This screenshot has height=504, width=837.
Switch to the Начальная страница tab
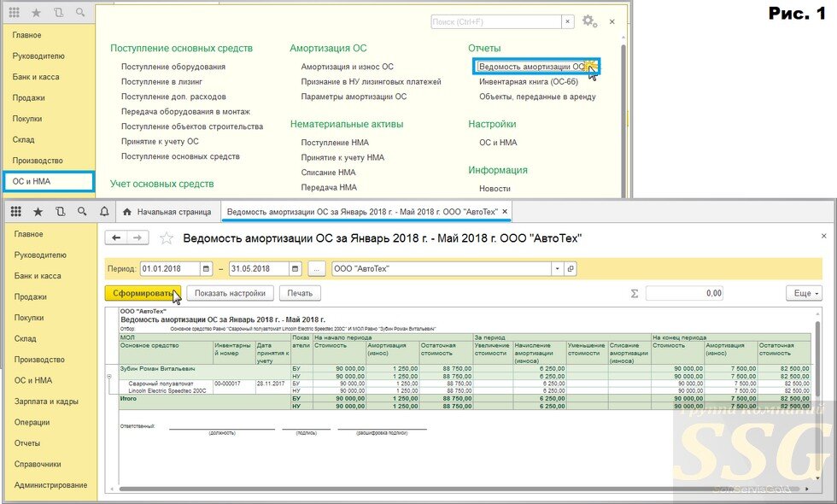tap(167, 212)
